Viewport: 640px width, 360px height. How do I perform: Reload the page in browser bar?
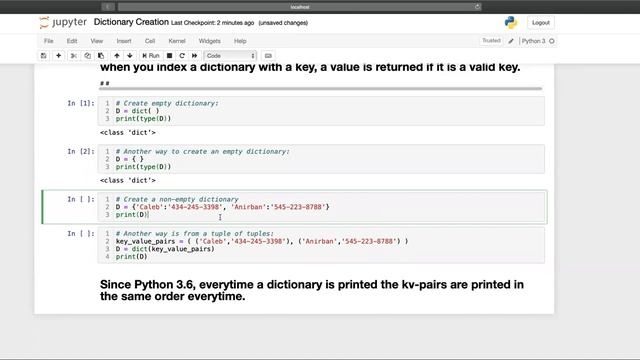[477, 7]
